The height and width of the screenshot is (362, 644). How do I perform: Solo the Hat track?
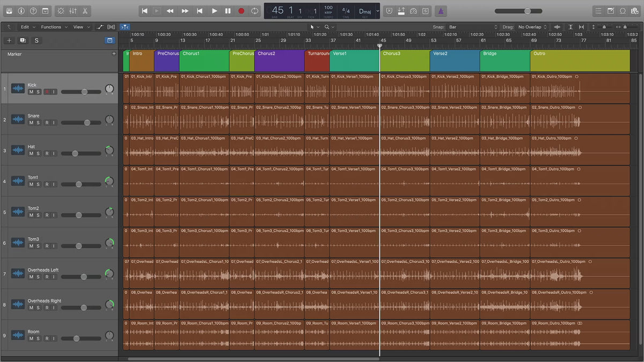[38, 154]
